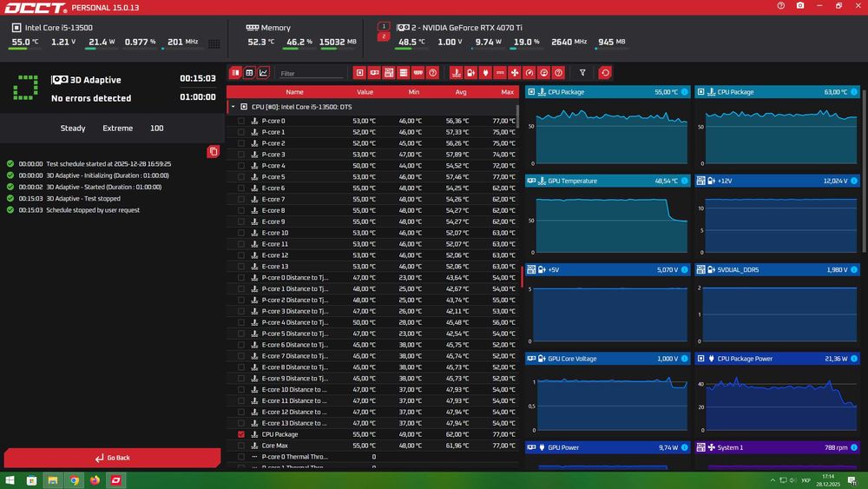868x489 pixels.
Task: Toggle memory sensors filter icon
Action: click(x=418, y=73)
